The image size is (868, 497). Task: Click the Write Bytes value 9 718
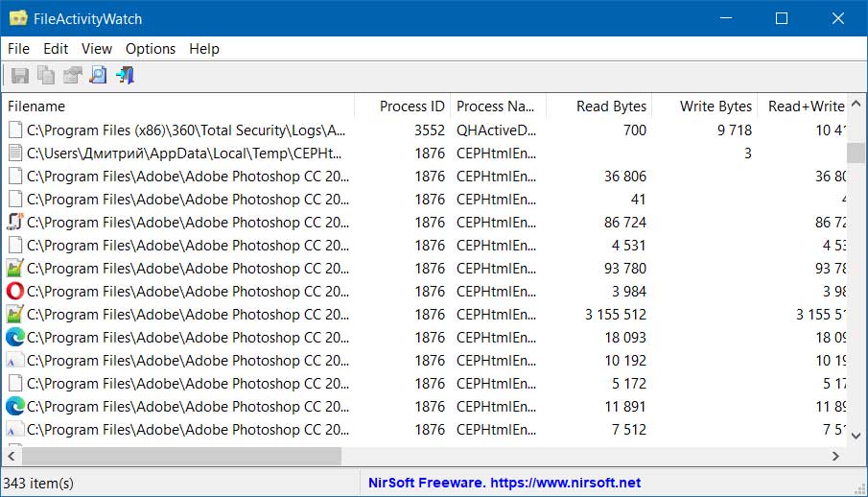[x=734, y=130]
